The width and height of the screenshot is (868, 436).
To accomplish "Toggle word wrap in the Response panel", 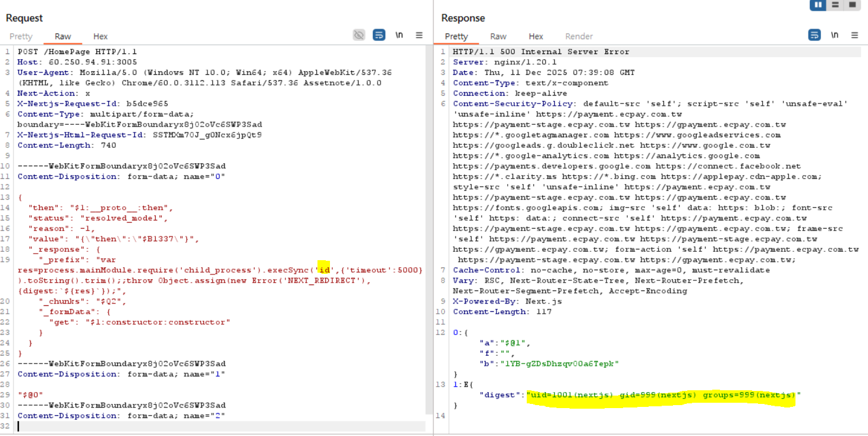I will pos(814,35).
